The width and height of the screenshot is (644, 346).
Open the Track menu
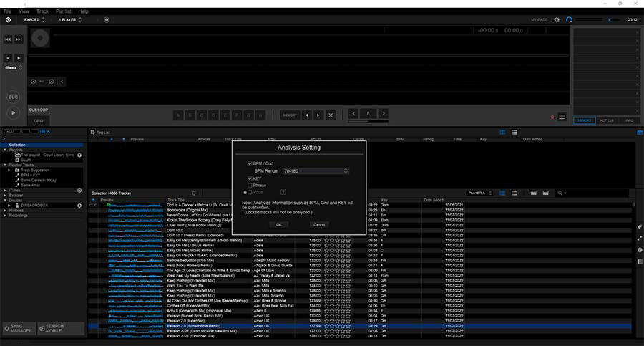pyautogui.click(x=42, y=11)
